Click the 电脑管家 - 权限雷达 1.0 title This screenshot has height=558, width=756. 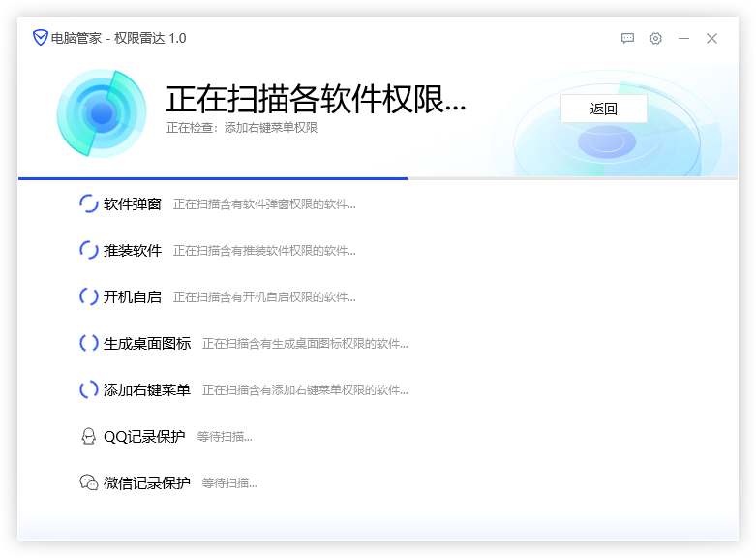pyautogui.click(x=119, y=38)
